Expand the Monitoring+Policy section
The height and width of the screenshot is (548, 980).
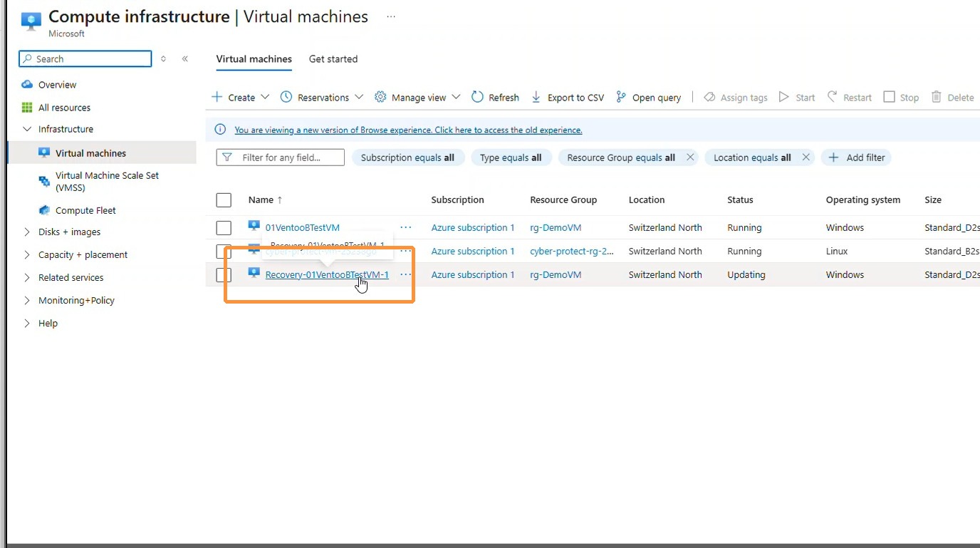[x=27, y=300]
